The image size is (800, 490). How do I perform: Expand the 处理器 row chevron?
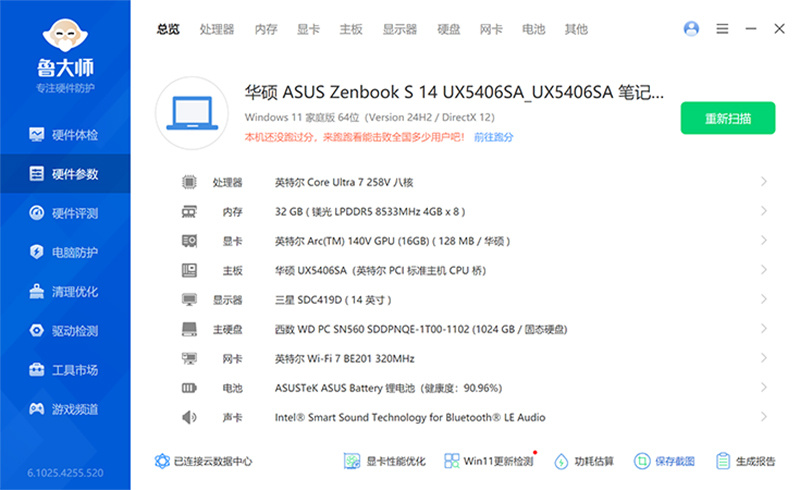pyautogui.click(x=764, y=182)
